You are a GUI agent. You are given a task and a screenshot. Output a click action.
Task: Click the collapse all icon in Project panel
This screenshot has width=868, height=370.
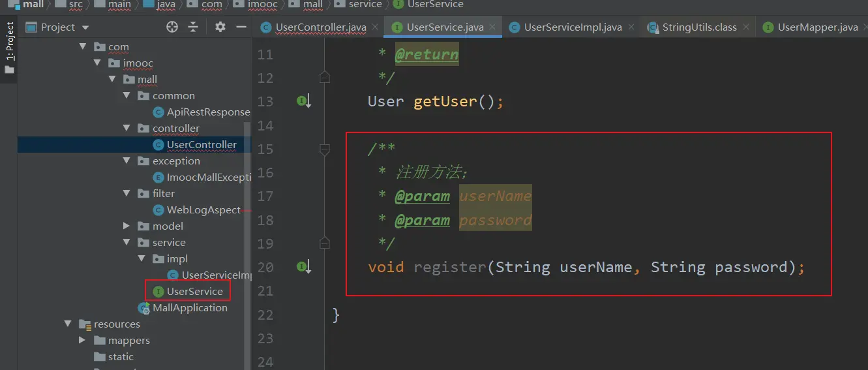(193, 27)
